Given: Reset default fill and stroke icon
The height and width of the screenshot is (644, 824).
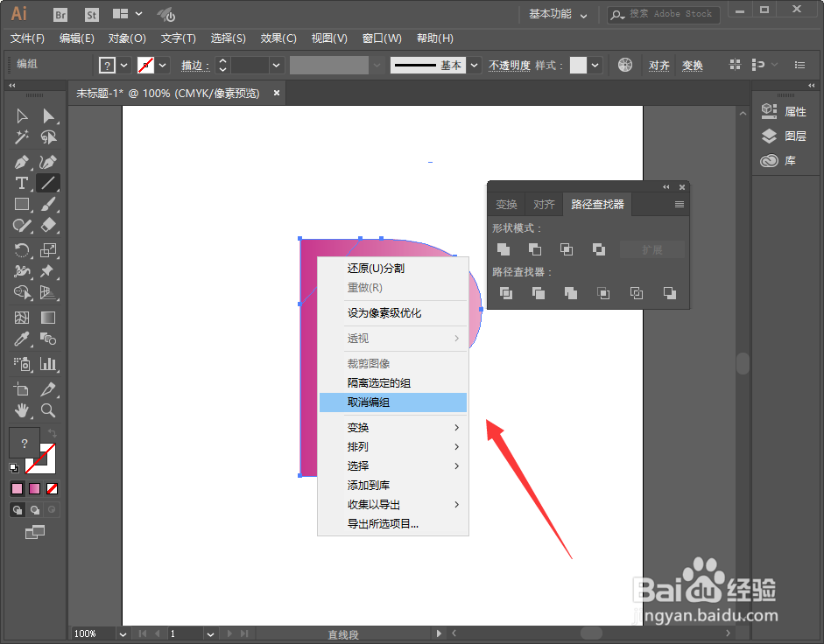Looking at the screenshot, I should [14, 467].
